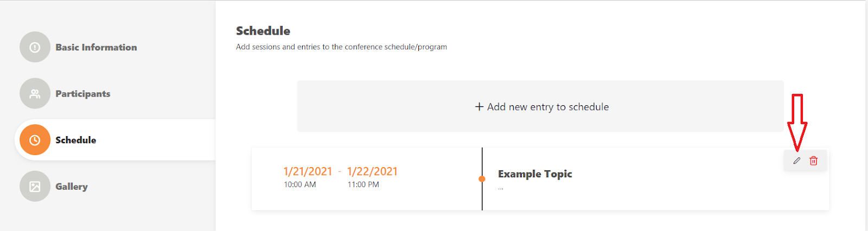The width and height of the screenshot is (868, 231).
Task: Click the end date 1/22/2021
Action: [372, 171]
